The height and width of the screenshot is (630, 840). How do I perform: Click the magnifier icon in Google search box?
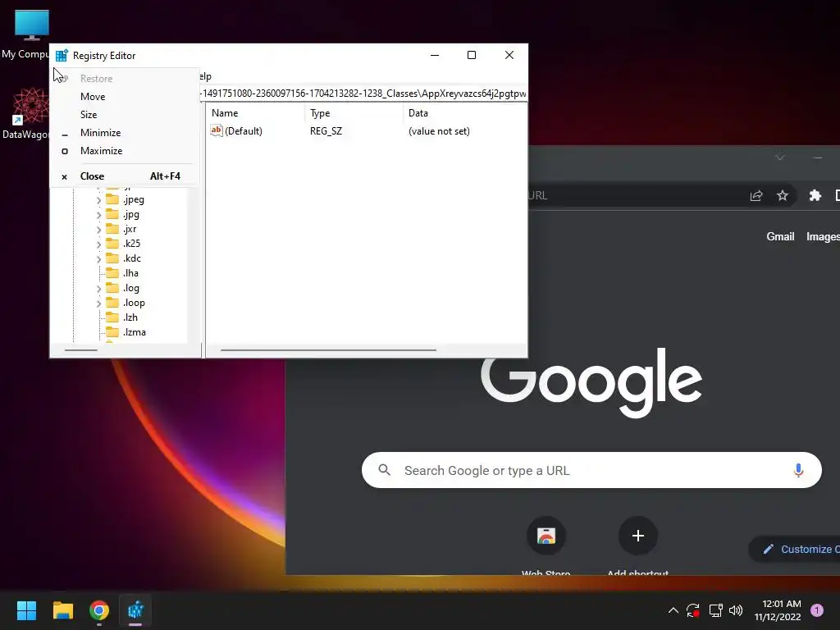coord(384,470)
